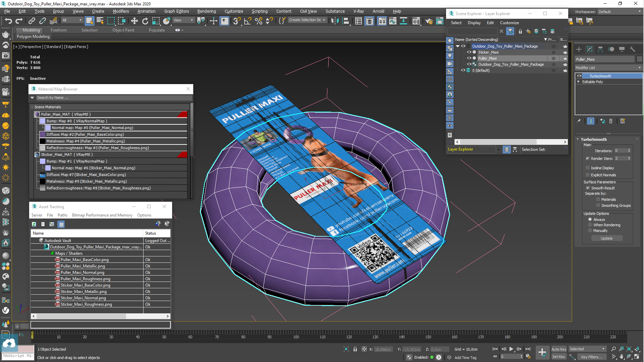Toggle the Scene Explorer filter funnel icon
This screenshot has width=644, height=362.
point(511,31)
